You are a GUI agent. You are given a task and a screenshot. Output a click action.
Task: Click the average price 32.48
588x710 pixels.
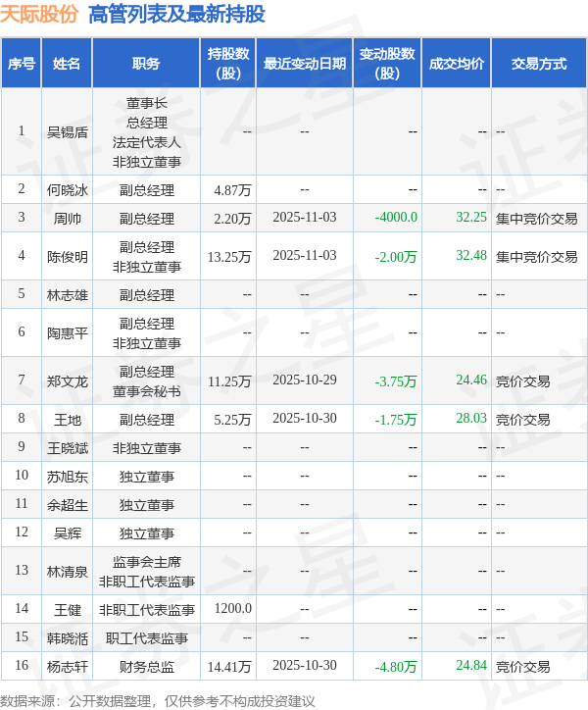tap(471, 255)
